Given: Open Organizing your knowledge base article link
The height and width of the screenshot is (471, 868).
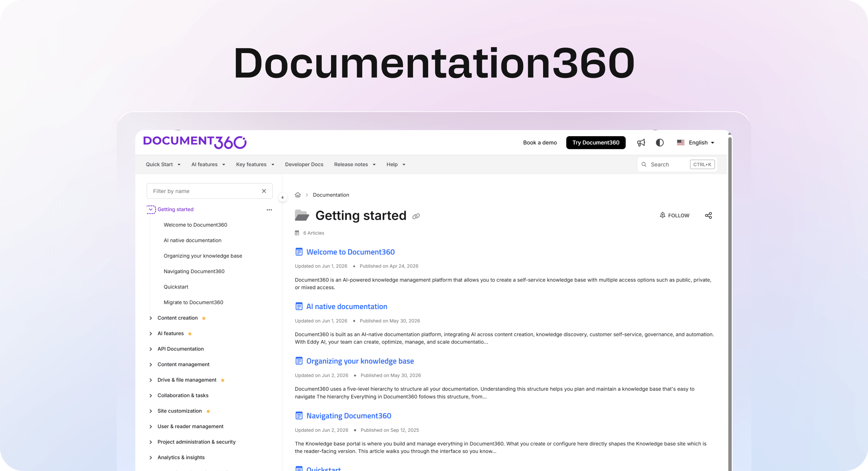Looking at the screenshot, I should coord(360,361).
